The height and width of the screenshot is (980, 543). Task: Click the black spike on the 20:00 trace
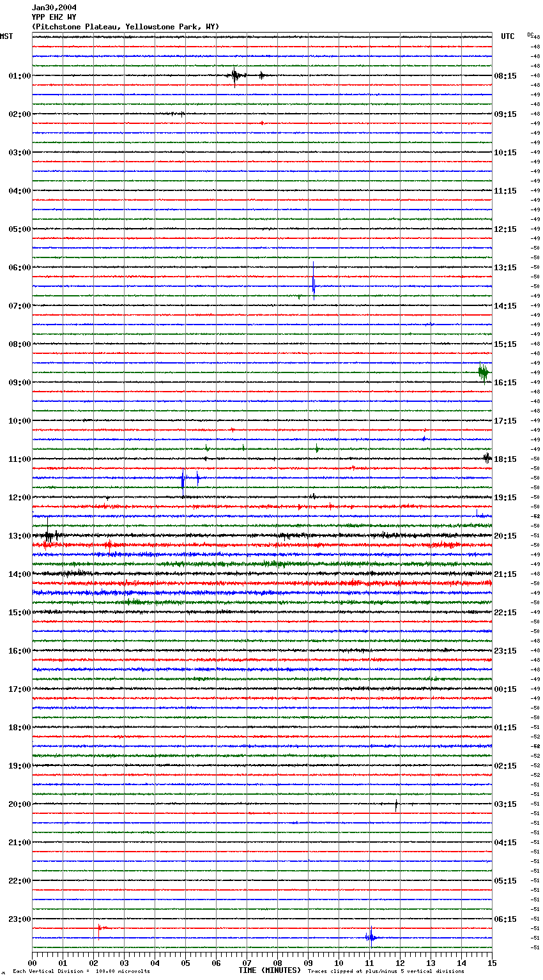coord(396,804)
